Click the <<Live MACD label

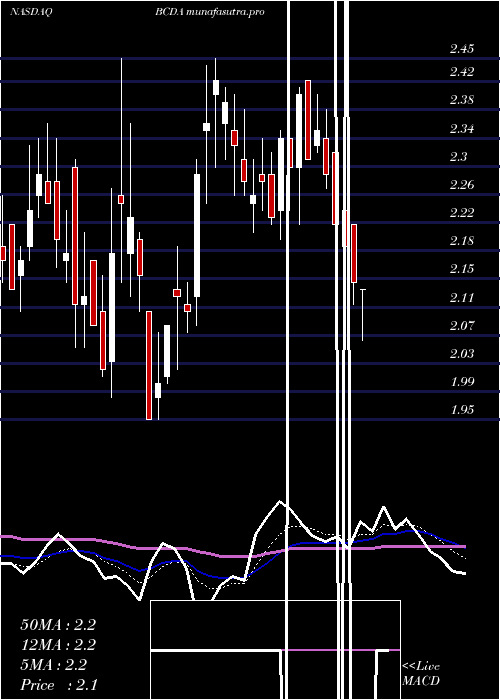tap(421, 673)
